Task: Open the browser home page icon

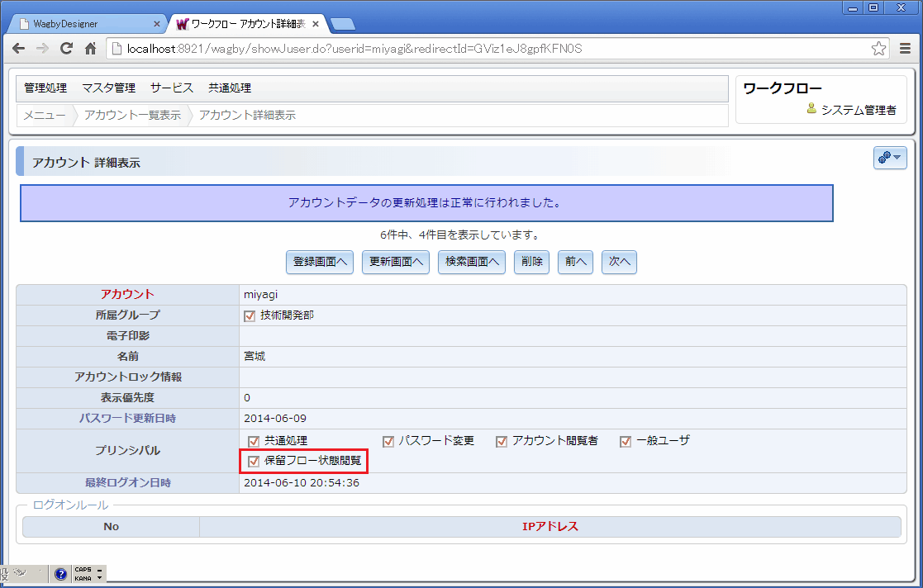Action: (90, 48)
